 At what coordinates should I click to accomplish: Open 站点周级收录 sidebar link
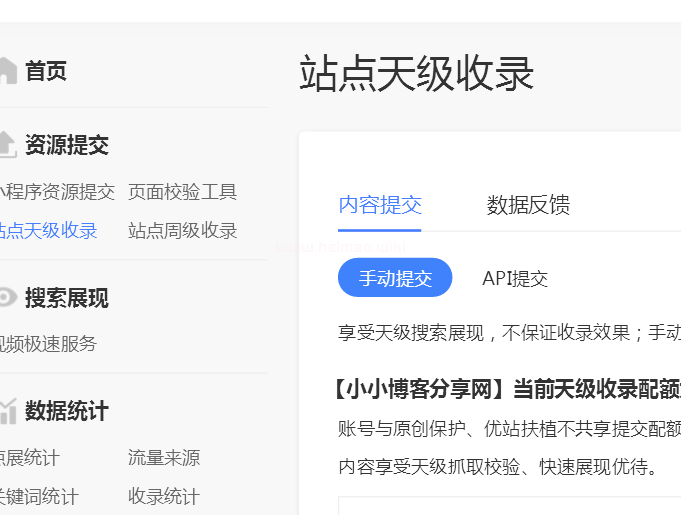point(182,231)
